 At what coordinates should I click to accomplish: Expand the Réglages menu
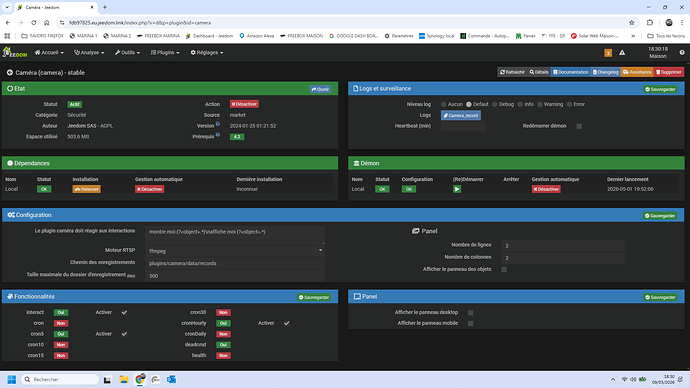coord(207,52)
